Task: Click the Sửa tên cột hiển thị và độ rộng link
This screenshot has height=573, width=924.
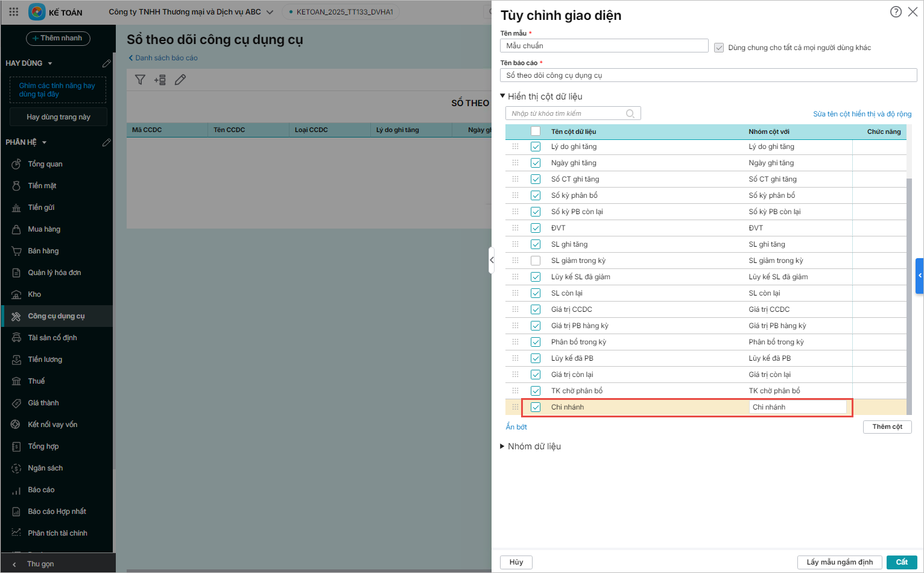Action: (862, 114)
